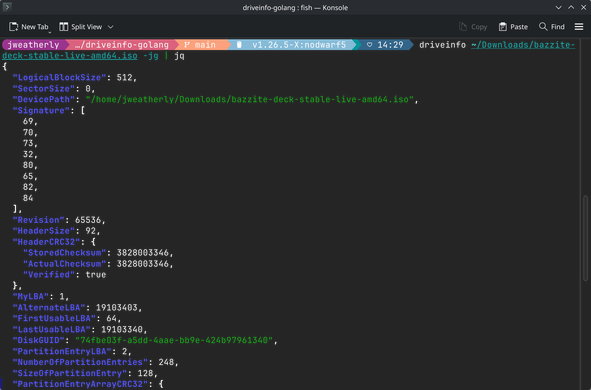Click the DiskGUID string value
591x390 pixels.
pos(174,340)
